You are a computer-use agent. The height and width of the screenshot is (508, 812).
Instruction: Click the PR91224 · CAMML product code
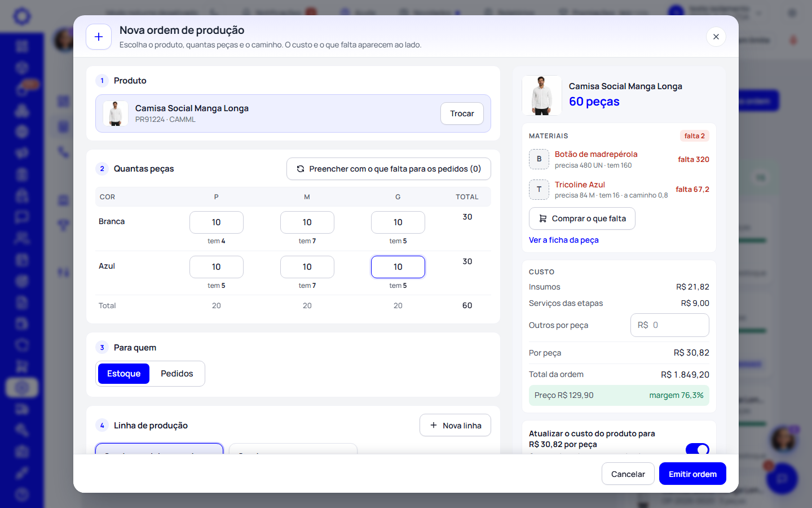[x=165, y=120]
